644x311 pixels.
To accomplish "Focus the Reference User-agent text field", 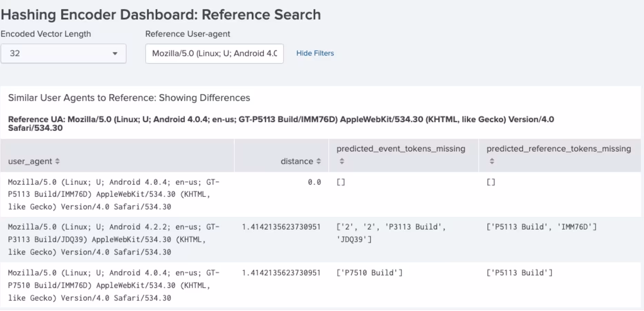I will tap(214, 54).
